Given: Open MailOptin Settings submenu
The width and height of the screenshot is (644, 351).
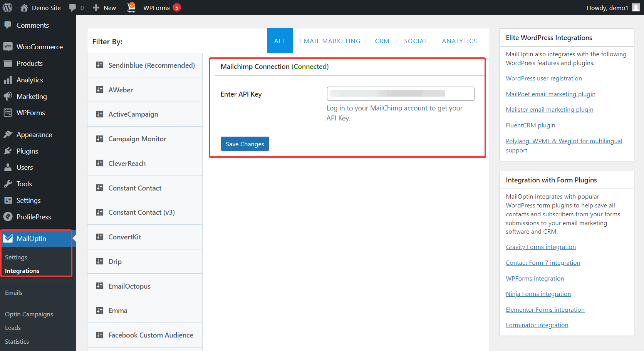Looking at the screenshot, I should click(16, 257).
